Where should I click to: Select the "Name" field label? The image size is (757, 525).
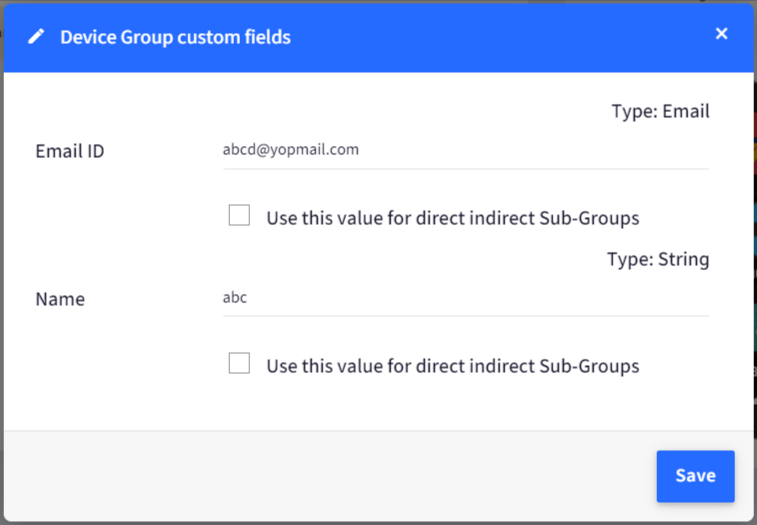click(60, 299)
